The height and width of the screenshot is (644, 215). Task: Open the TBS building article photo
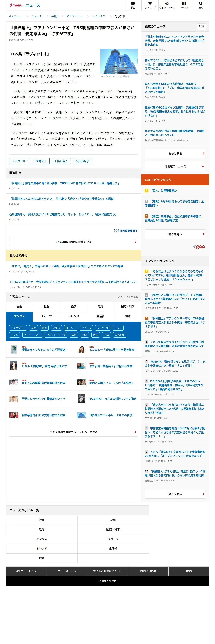click(119, 61)
